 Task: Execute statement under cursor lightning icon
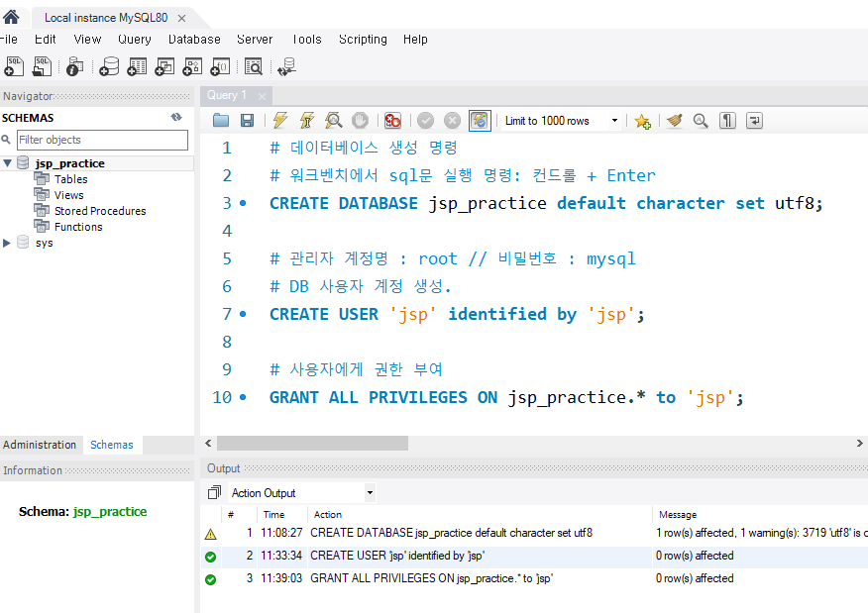click(x=307, y=120)
